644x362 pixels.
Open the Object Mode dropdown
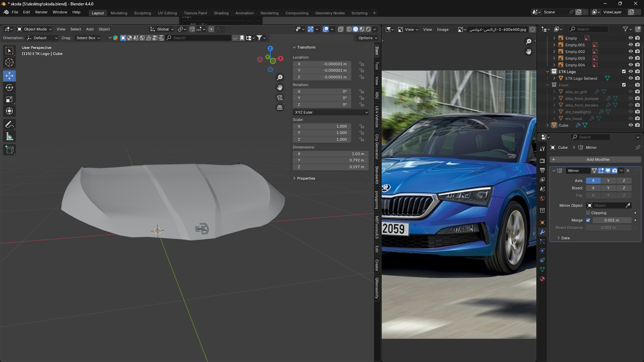tap(35, 29)
